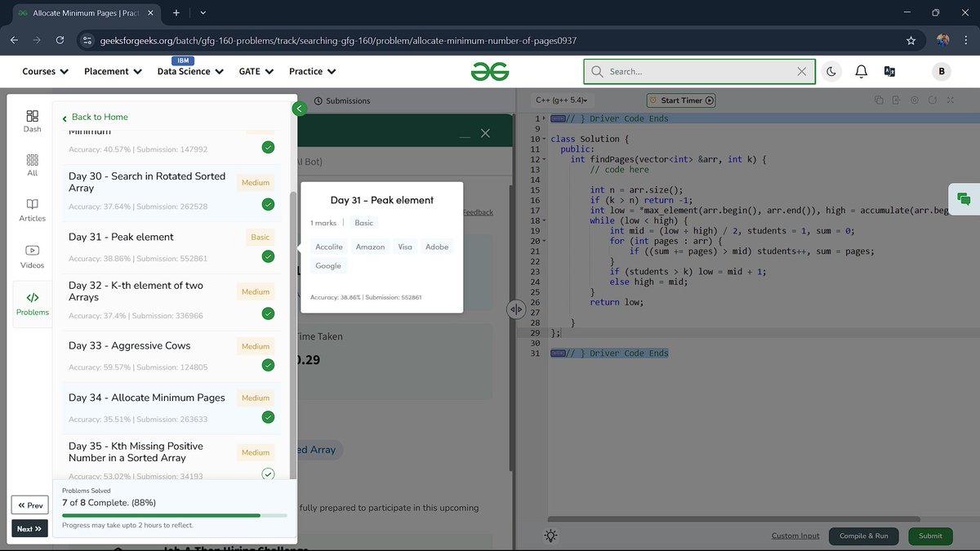Open Day 35 Kth Missing Positive Number
980x551 pixels.
click(136, 452)
